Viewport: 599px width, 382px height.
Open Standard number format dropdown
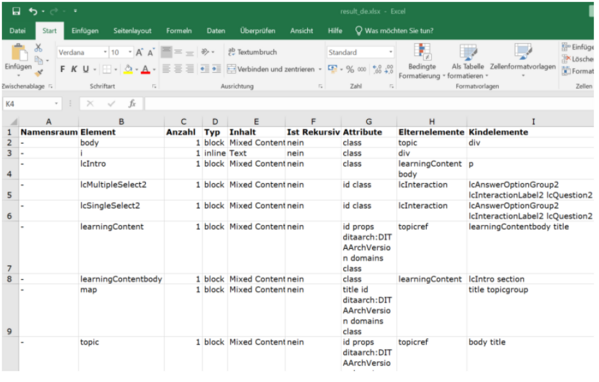tap(390, 52)
